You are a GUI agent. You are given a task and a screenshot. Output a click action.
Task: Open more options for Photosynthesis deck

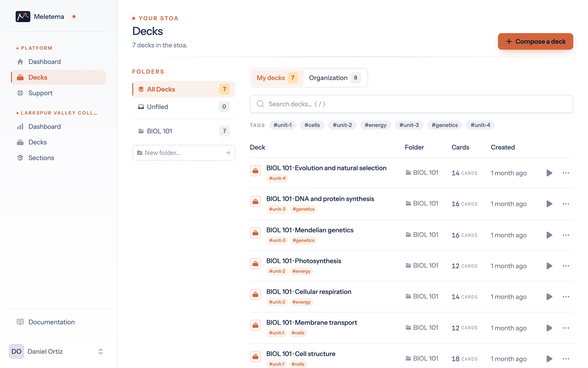tap(566, 266)
